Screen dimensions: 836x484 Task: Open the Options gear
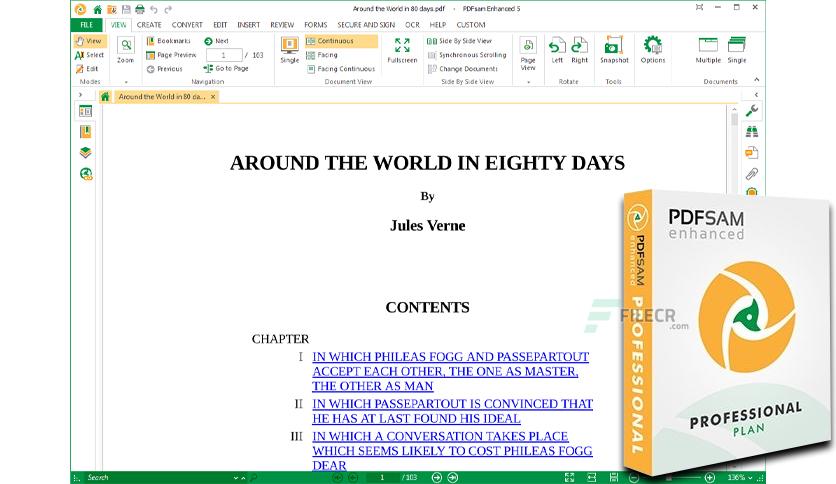653,50
